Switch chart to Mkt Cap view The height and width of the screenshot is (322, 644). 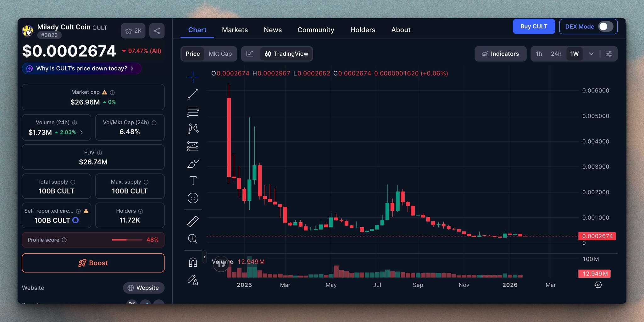pyautogui.click(x=220, y=54)
